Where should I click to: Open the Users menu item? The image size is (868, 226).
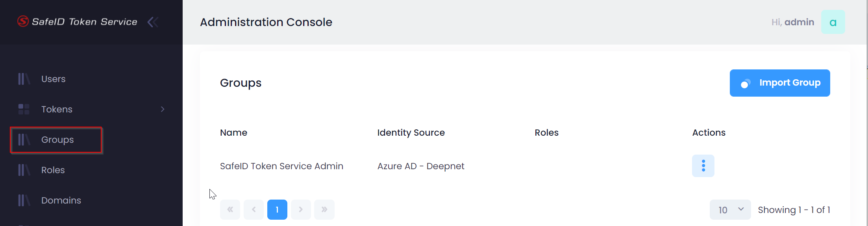click(54, 79)
